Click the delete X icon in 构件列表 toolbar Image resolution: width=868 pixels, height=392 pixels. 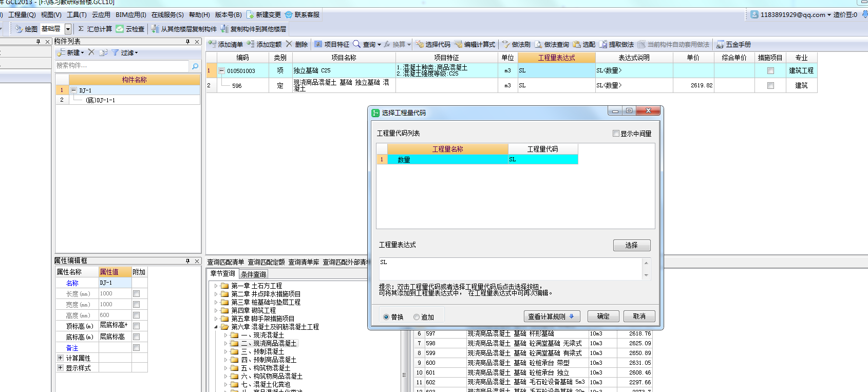(x=91, y=52)
